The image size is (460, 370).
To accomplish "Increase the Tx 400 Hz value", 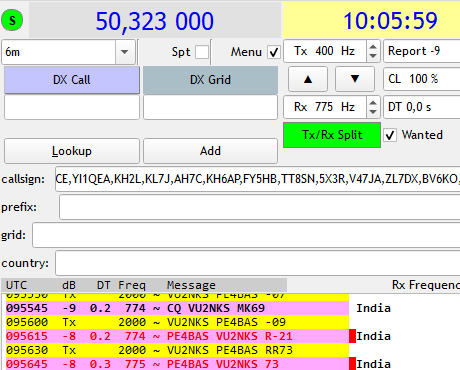I will point(373,47).
